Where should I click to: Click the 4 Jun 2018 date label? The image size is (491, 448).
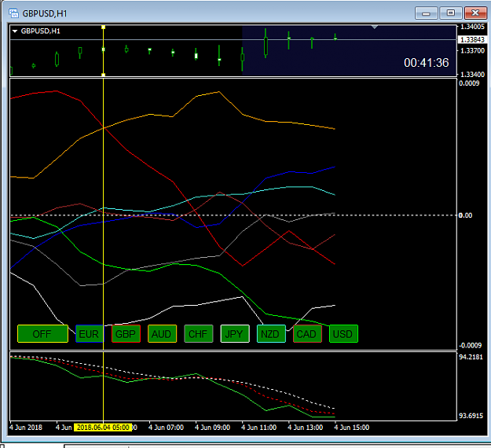tap(26, 428)
